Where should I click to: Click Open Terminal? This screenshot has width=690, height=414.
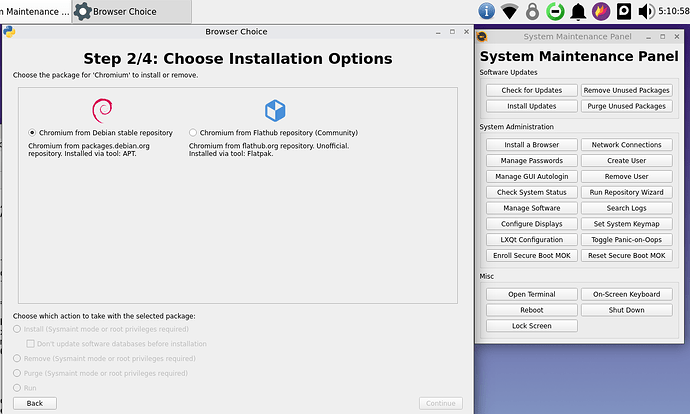pyautogui.click(x=532, y=294)
